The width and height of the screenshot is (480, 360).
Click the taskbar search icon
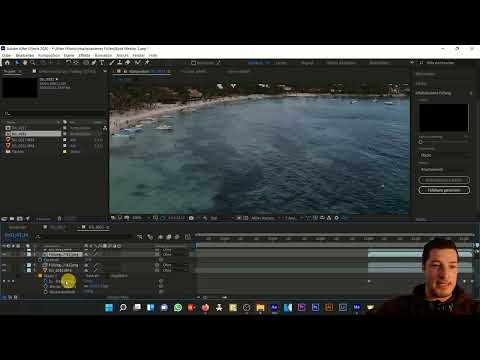click(123, 307)
